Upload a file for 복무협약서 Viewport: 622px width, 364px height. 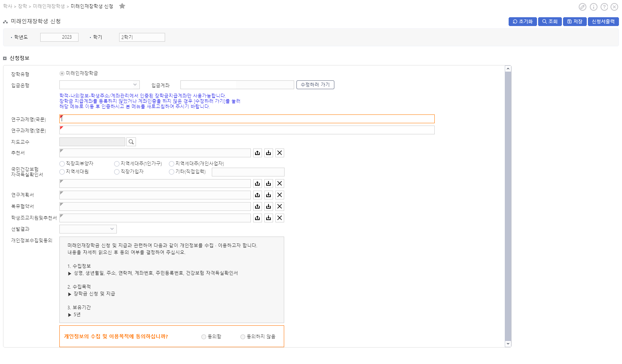coord(257,207)
